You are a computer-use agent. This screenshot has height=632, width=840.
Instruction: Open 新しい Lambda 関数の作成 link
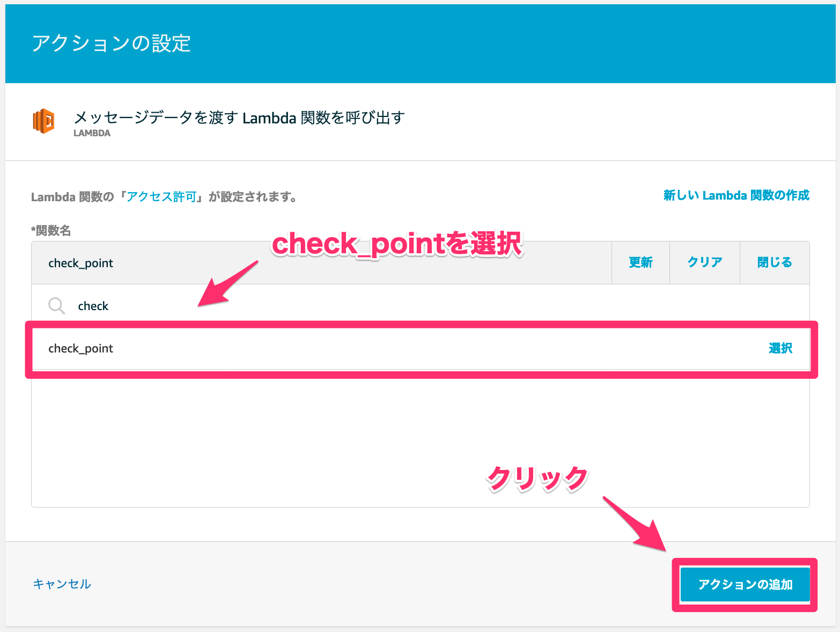[736, 195]
